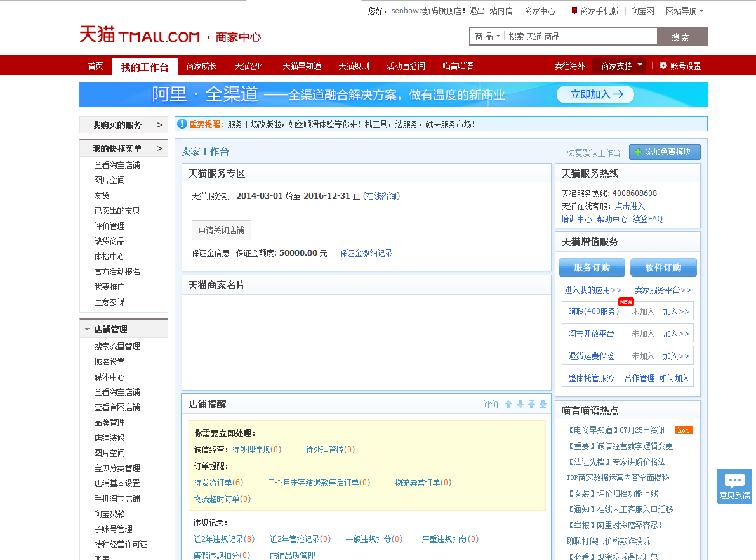Open 站内信 link in top bar
The image size is (756, 560).
501,11
